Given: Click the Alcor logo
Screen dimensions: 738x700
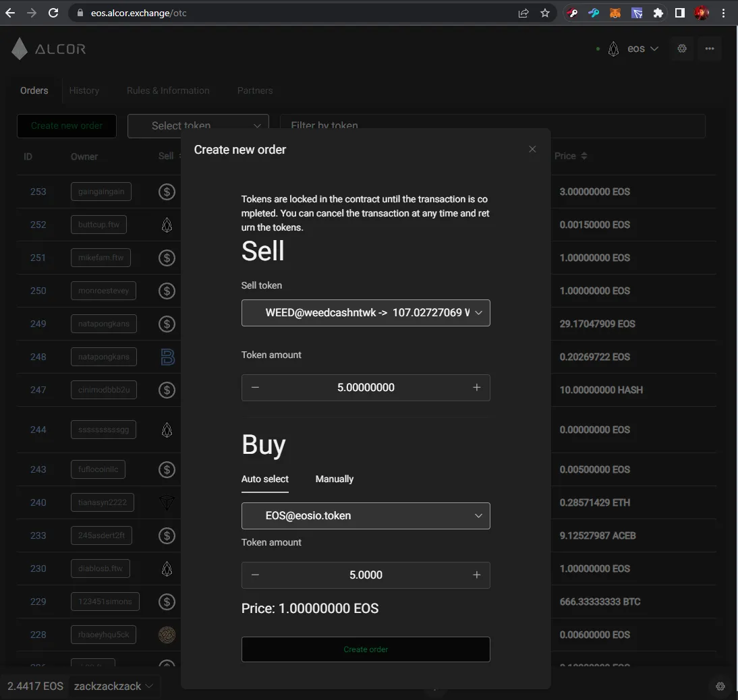Looking at the screenshot, I should pos(49,49).
